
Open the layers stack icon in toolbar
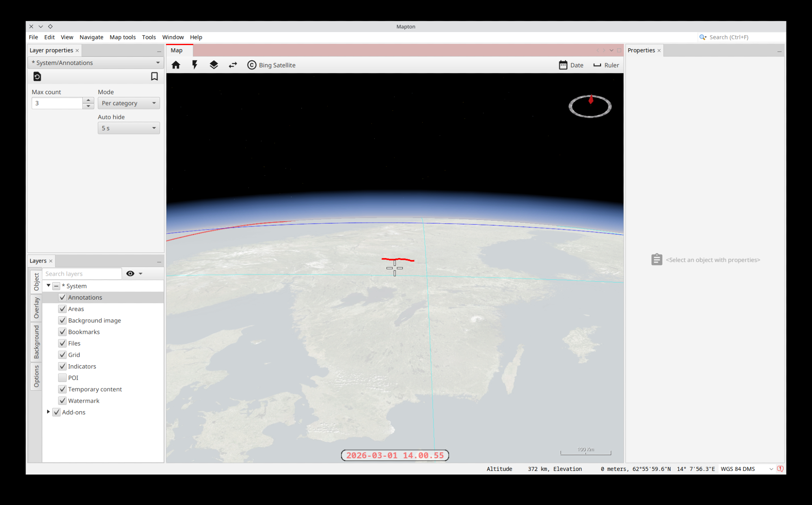(214, 65)
